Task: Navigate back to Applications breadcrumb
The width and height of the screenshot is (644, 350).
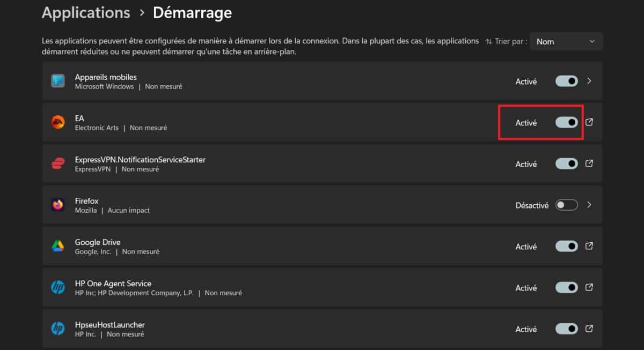Action: click(x=85, y=12)
